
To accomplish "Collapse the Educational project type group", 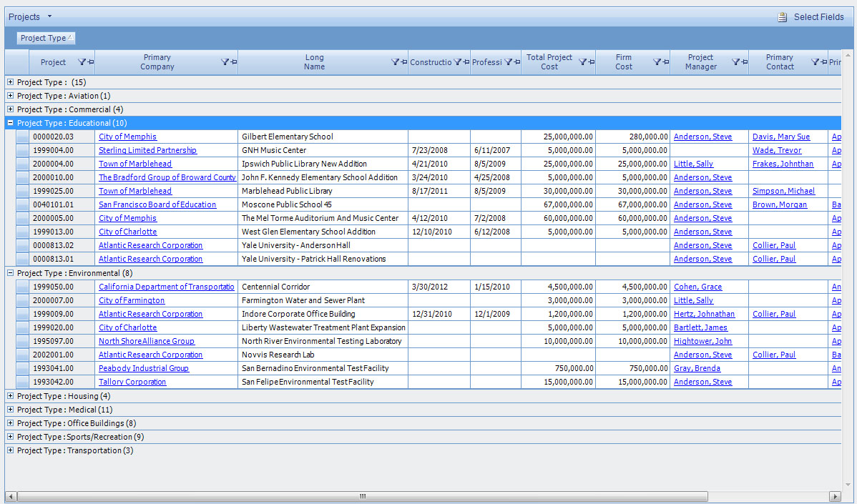I will 10,122.
